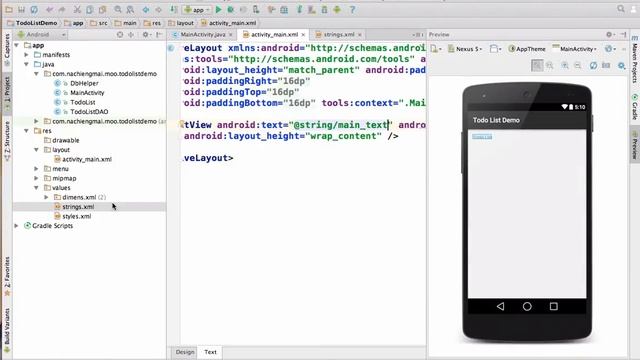The width and height of the screenshot is (640, 360).
Task: Open the app run configuration dropdown
Action: (x=197, y=9)
